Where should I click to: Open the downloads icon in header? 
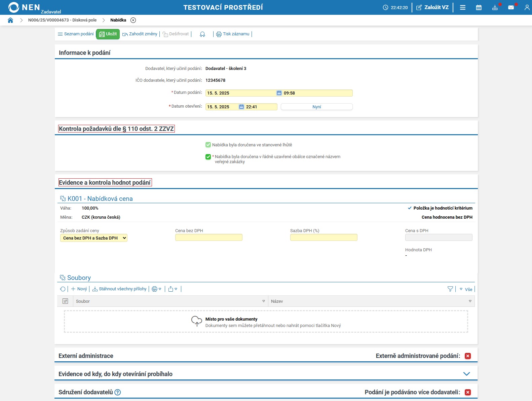[x=495, y=7]
